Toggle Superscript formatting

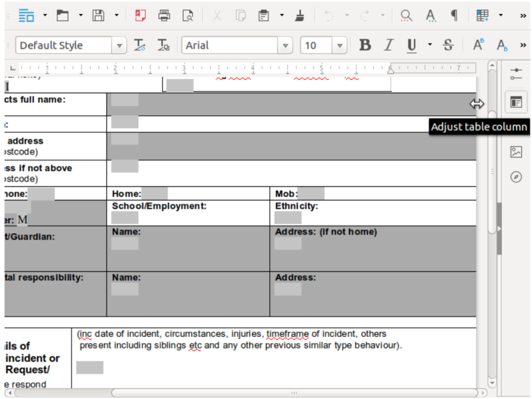tap(478, 45)
